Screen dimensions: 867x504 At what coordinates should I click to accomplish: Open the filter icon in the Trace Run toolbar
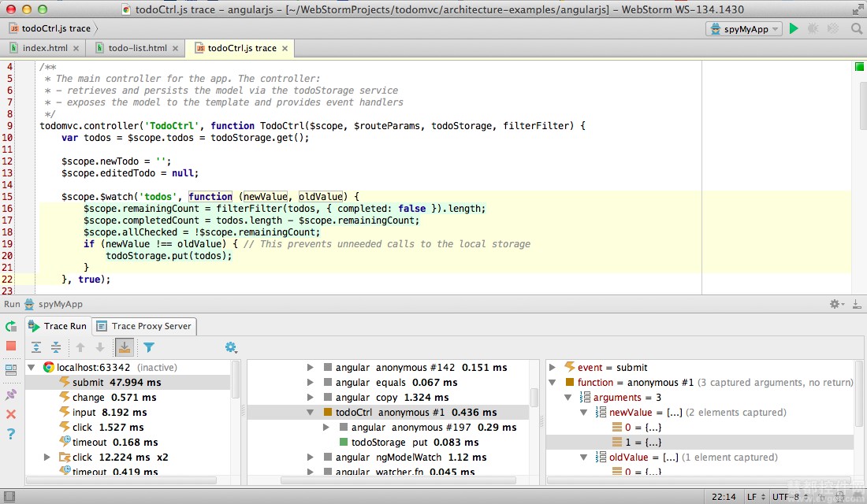(150, 346)
